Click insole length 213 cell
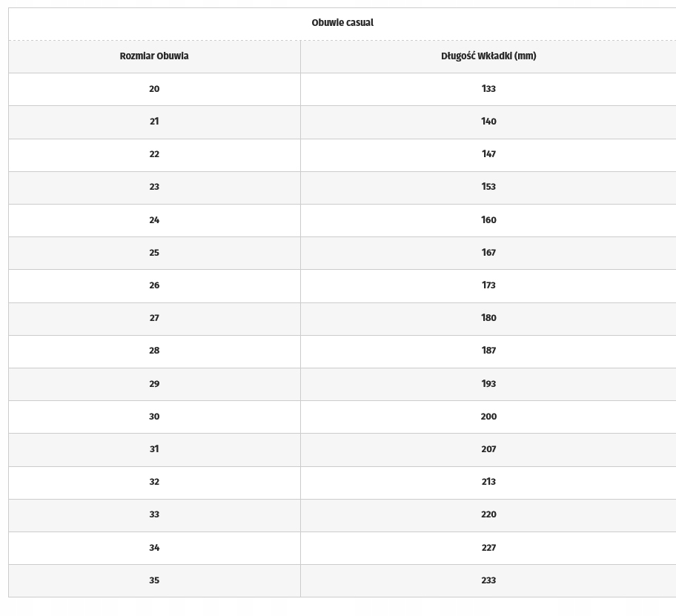 (x=488, y=483)
